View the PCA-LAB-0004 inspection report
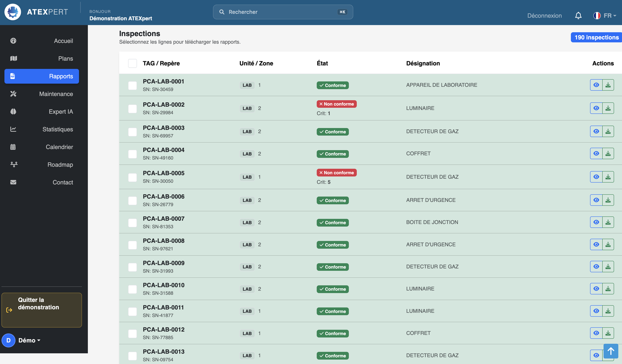The height and width of the screenshot is (364, 622). click(596, 153)
